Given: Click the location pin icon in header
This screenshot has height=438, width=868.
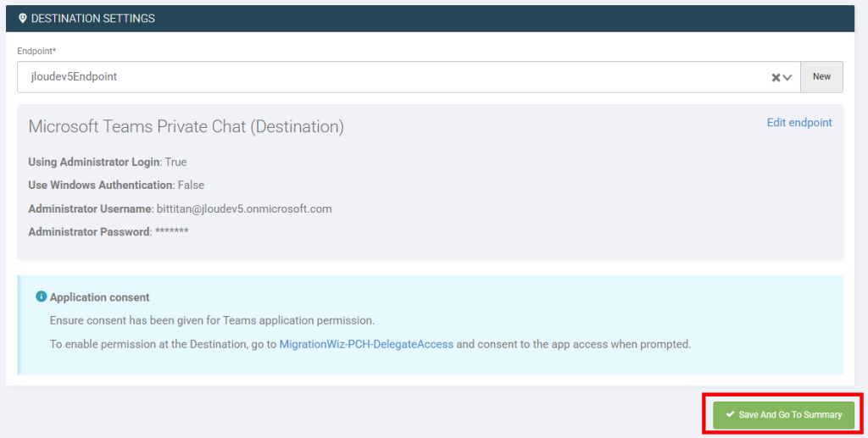Looking at the screenshot, I should (22, 19).
